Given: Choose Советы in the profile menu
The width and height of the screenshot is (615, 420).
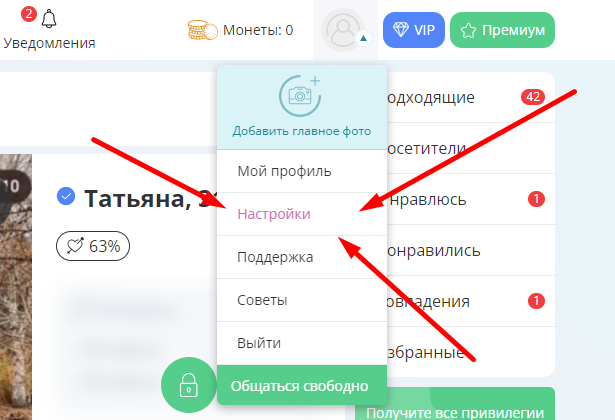Looking at the screenshot, I should tap(302, 300).
